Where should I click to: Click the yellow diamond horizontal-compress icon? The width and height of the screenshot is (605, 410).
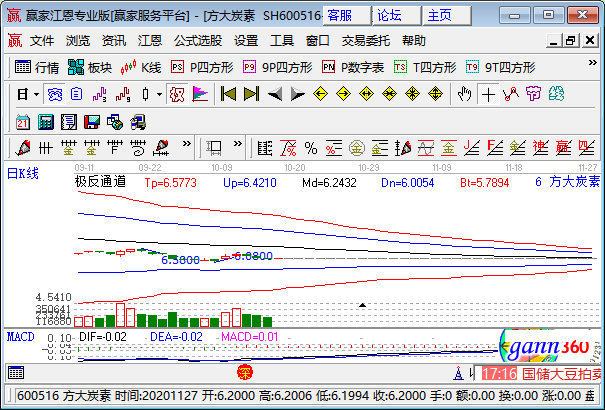[x=389, y=94]
